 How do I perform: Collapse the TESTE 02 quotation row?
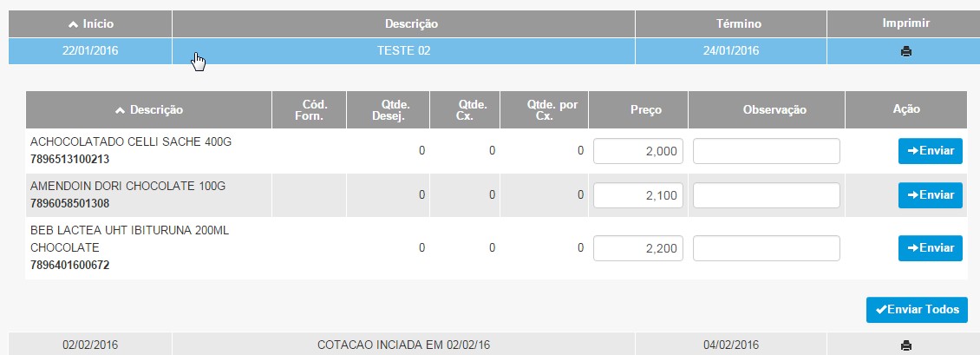404,51
